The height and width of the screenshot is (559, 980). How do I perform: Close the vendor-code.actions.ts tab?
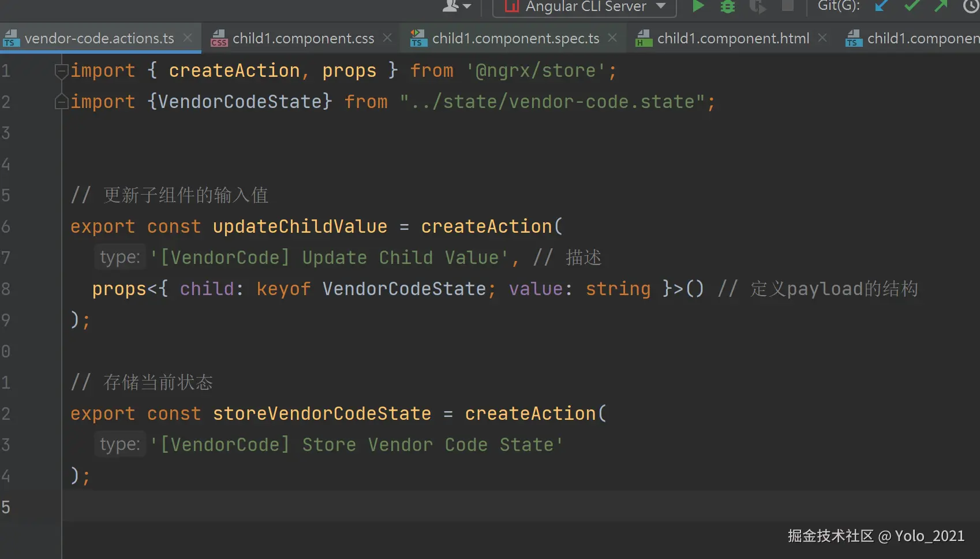pos(188,38)
